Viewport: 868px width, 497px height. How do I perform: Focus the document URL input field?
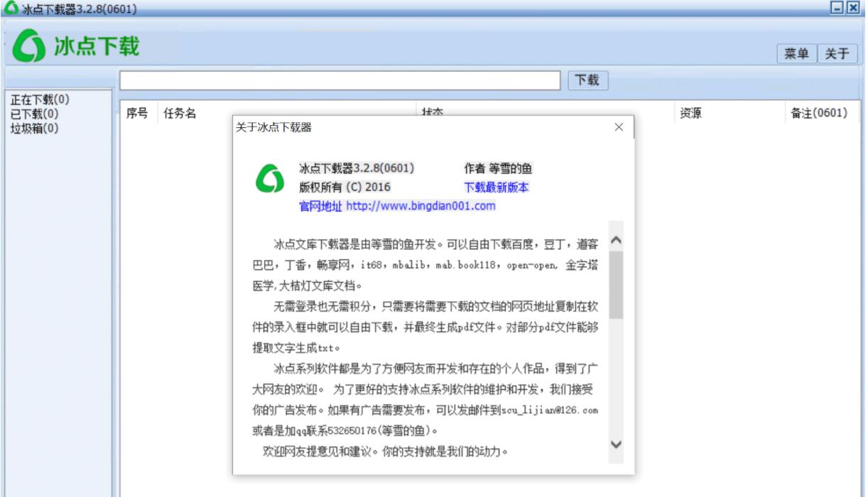[x=341, y=80]
